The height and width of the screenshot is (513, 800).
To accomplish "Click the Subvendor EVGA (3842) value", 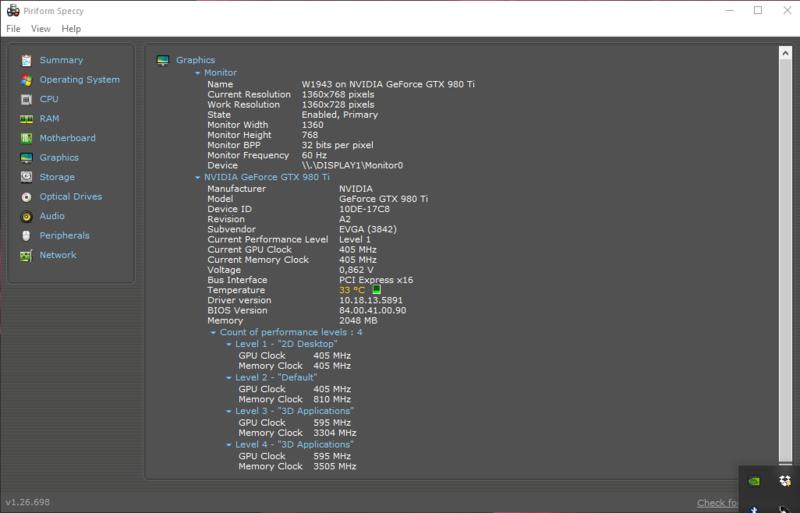I will click(368, 229).
